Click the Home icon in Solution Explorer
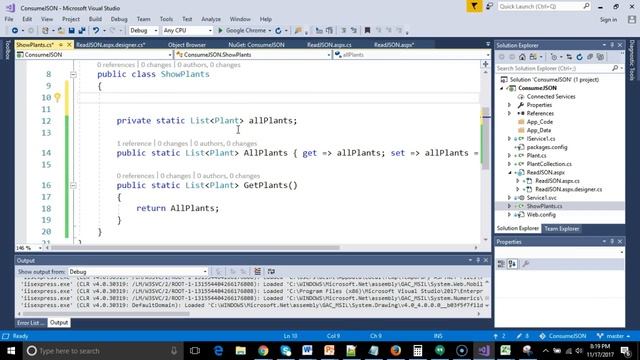The image size is (640, 360). coord(522,57)
